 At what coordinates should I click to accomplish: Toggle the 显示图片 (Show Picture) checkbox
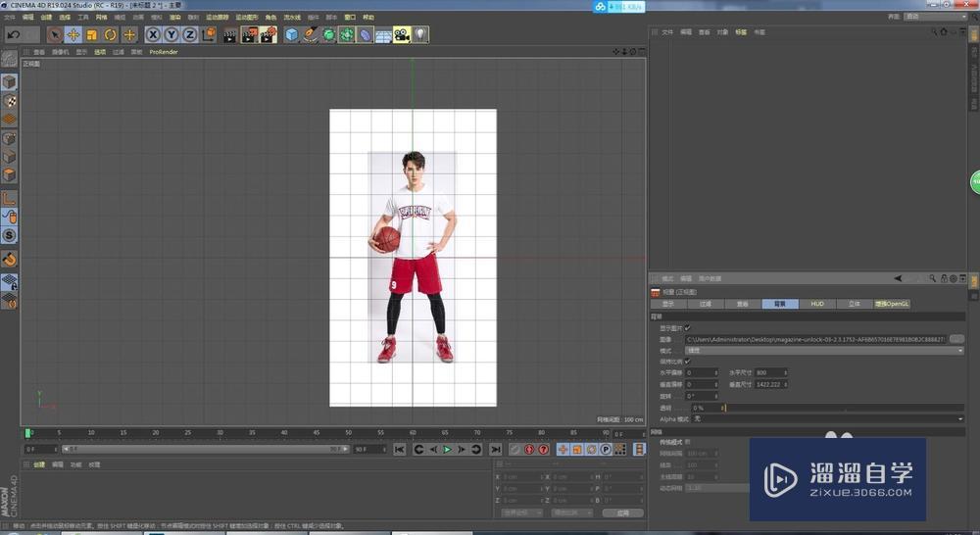click(x=688, y=327)
